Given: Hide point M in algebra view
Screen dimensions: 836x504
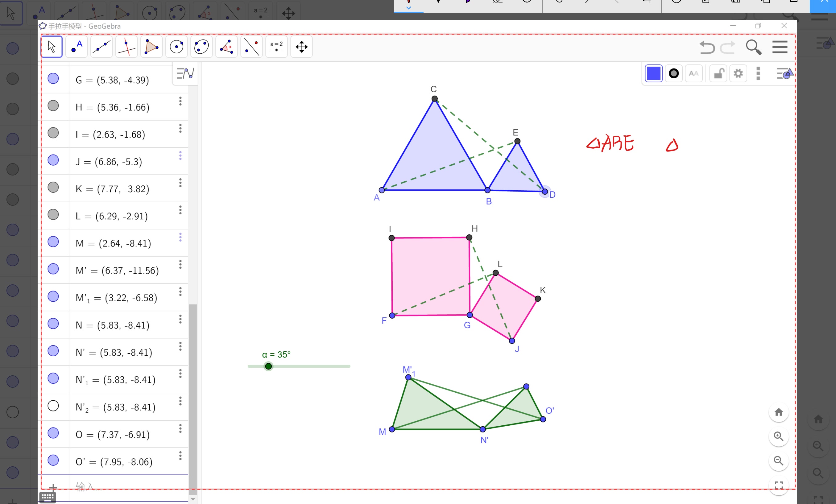Looking at the screenshot, I should pos(53,242).
